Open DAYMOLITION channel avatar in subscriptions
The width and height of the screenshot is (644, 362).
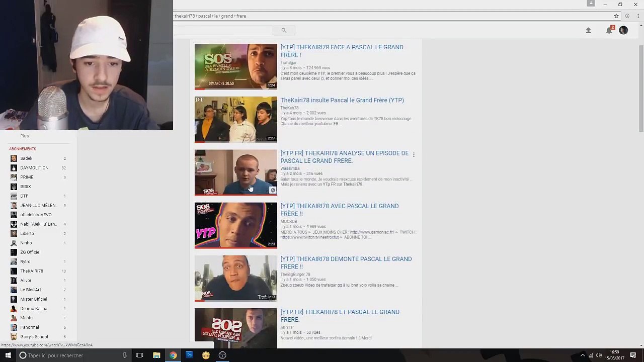pyautogui.click(x=14, y=168)
